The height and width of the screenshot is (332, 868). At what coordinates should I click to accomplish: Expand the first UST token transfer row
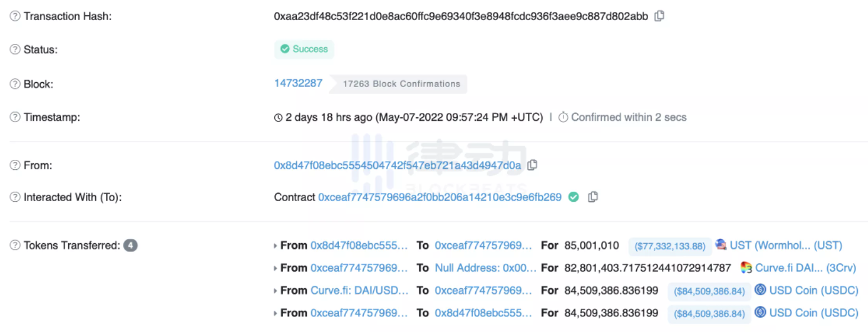pos(276,246)
